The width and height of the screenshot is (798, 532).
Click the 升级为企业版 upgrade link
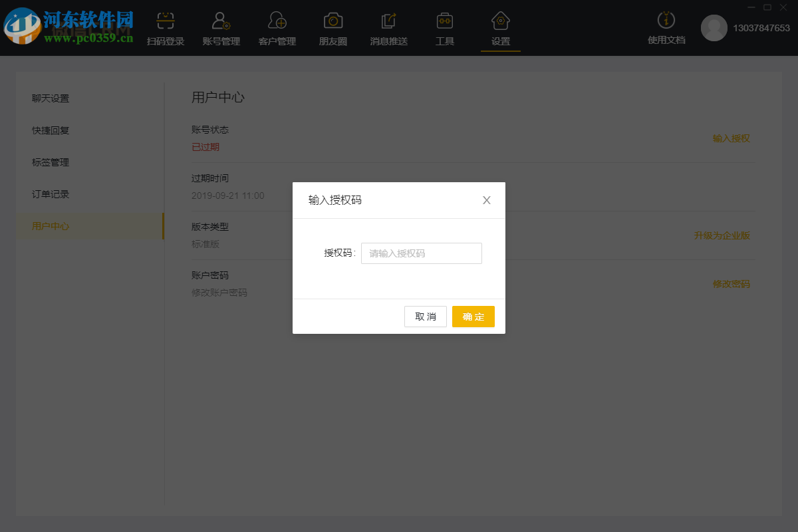point(721,235)
